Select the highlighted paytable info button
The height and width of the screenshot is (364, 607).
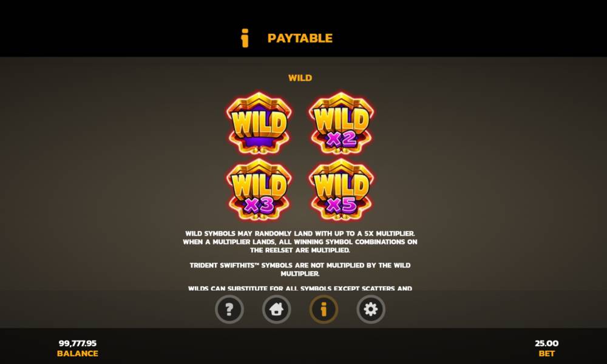(x=324, y=309)
